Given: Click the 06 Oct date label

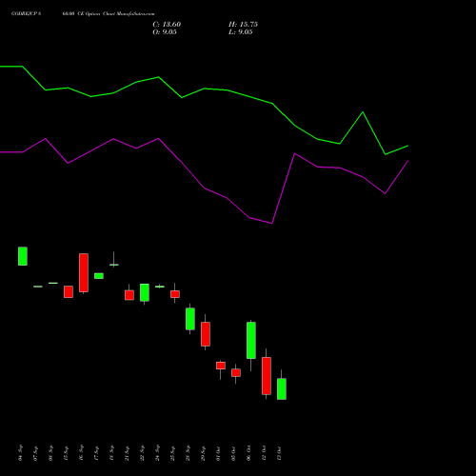Looking at the screenshot, I should click(248, 453).
